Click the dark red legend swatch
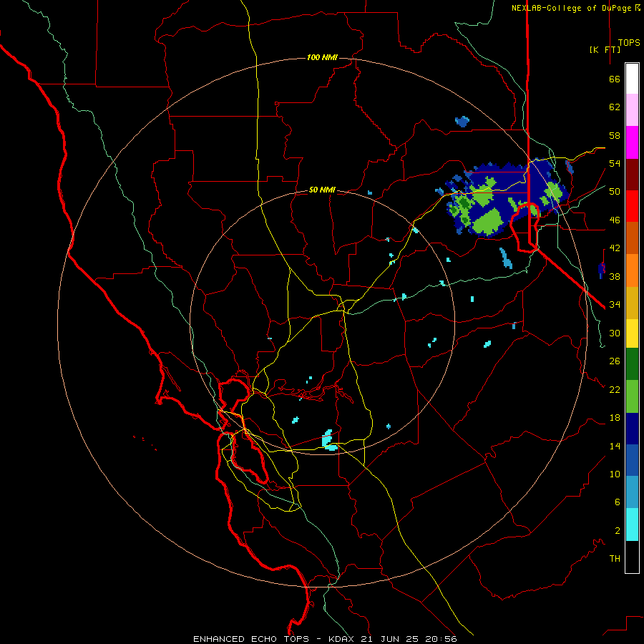Image resolution: width=644 pixels, height=644 pixels. coord(632,174)
